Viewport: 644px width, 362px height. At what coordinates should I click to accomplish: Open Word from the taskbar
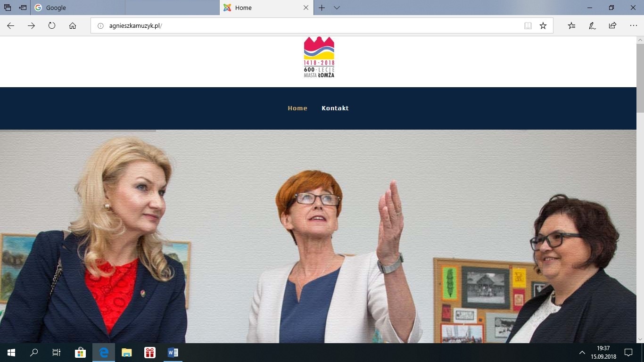coord(173,352)
